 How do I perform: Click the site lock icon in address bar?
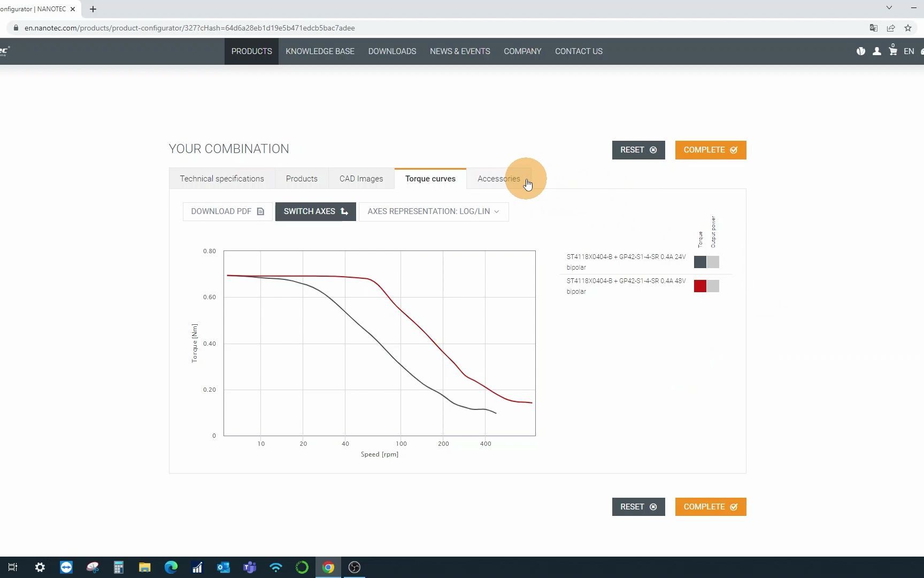coord(16,28)
